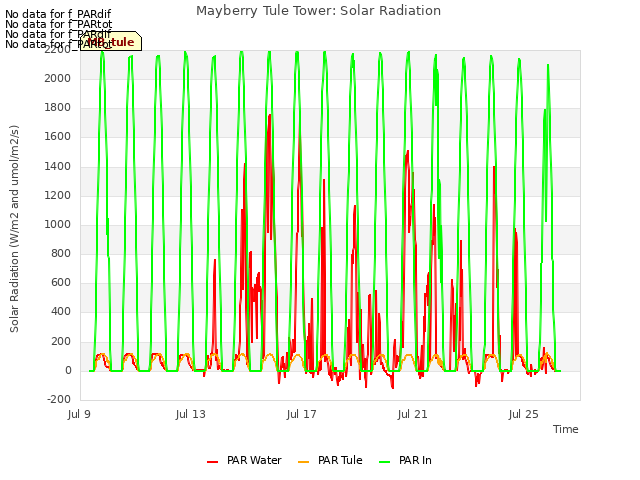Click the Jul 25 x-axis tick label
Viewport: 640px width, 480px height.
524,414
